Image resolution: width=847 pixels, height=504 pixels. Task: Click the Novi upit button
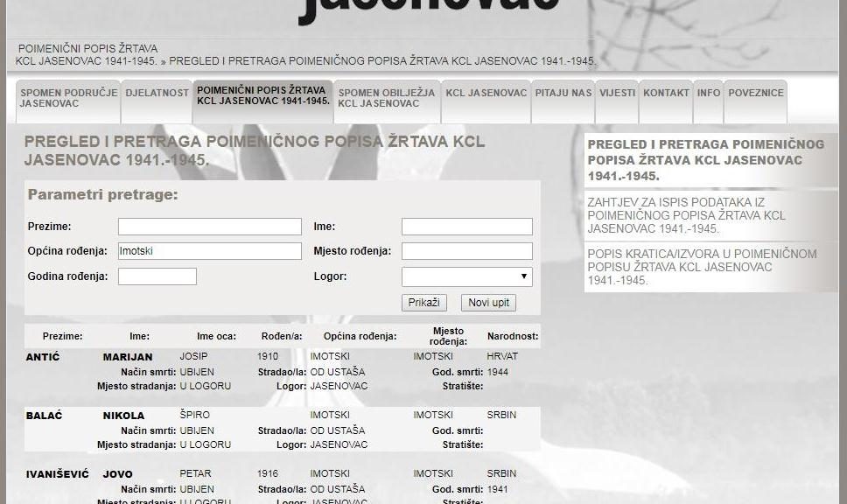488,303
